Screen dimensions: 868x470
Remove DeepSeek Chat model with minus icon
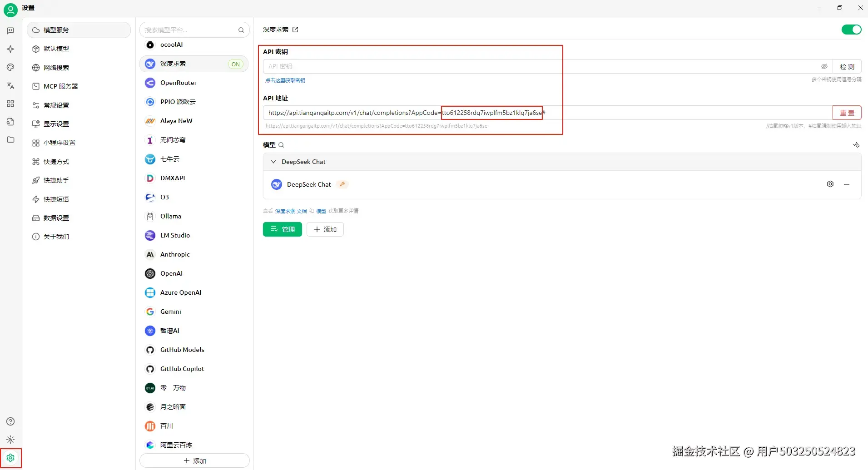tap(847, 184)
